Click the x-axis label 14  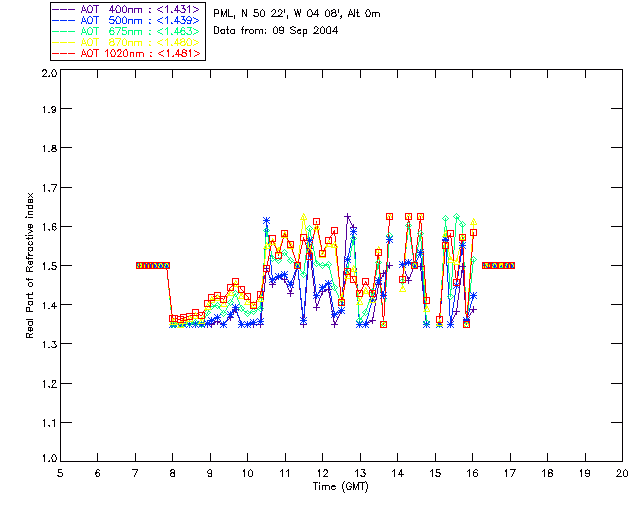(398, 473)
